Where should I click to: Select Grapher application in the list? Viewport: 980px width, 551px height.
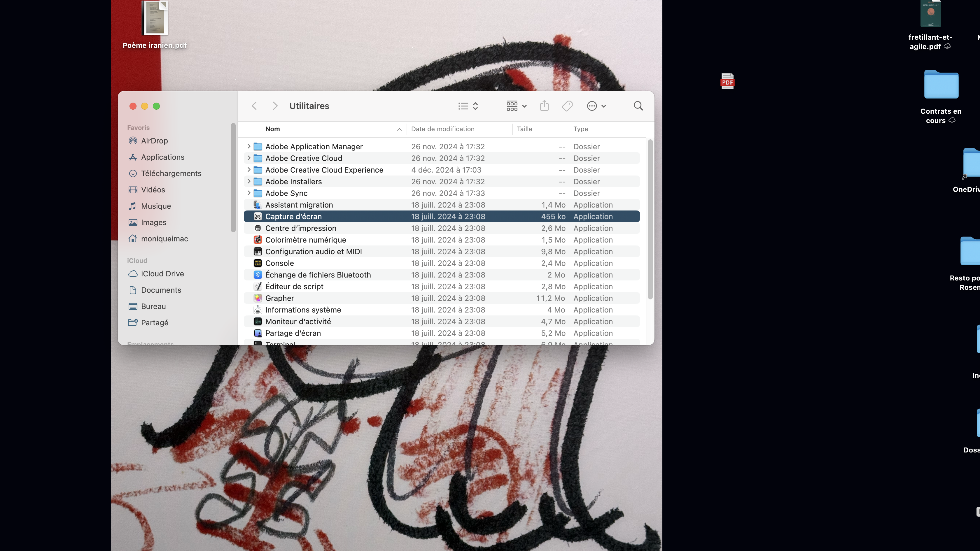[x=280, y=298]
